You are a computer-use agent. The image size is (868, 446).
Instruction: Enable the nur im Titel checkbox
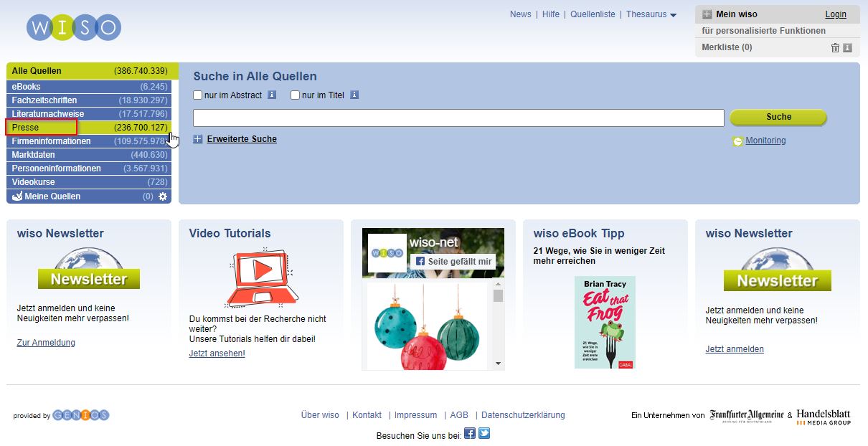295,95
